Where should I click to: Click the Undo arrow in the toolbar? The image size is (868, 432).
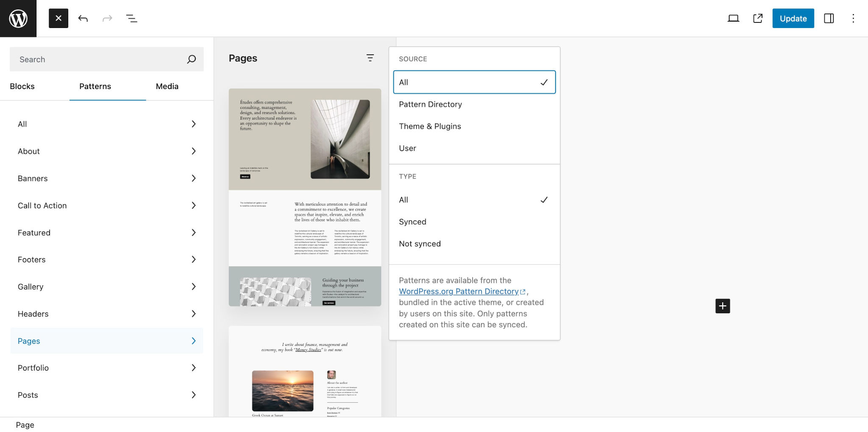pos(83,18)
